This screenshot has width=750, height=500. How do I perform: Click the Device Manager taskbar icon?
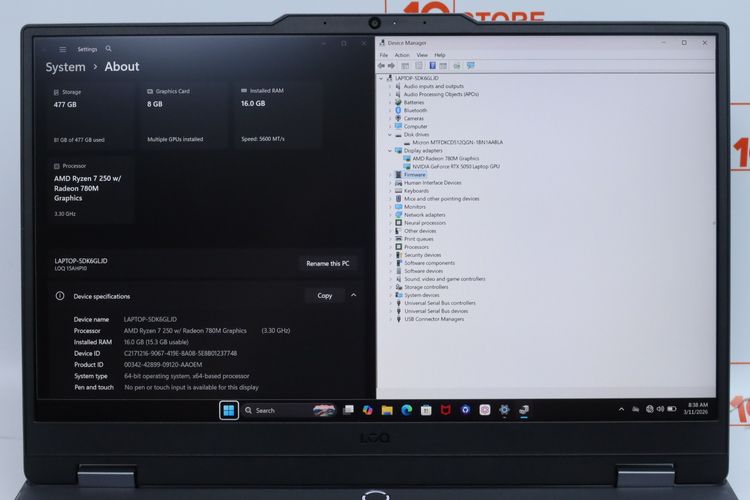(x=524, y=410)
